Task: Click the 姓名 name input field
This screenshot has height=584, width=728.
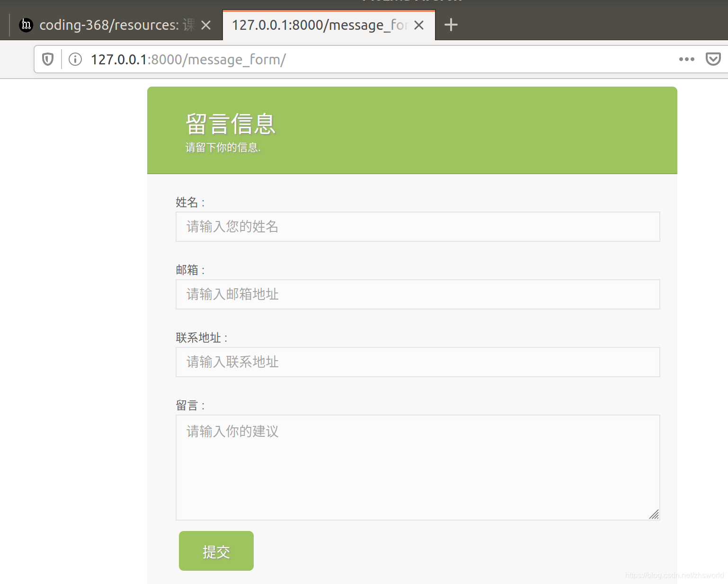Action: pyautogui.click(x=418, y=227)
